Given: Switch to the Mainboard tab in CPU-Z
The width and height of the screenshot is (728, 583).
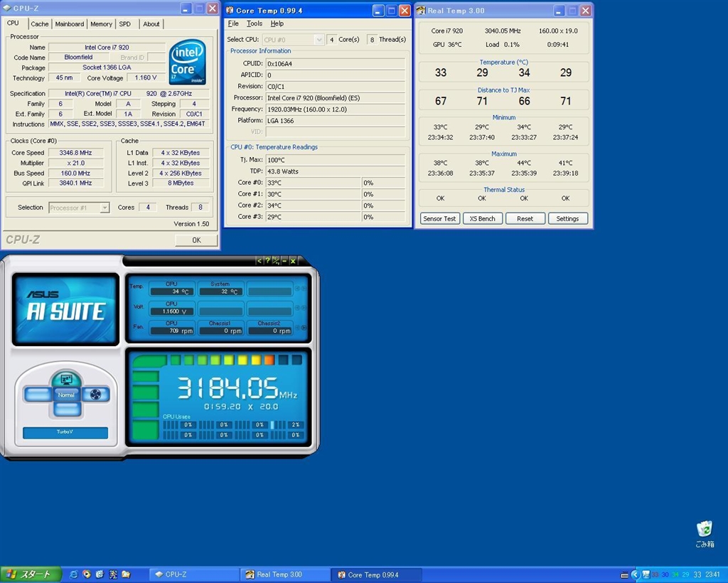Looking at the screenshot, I should [x=70, y=24].
